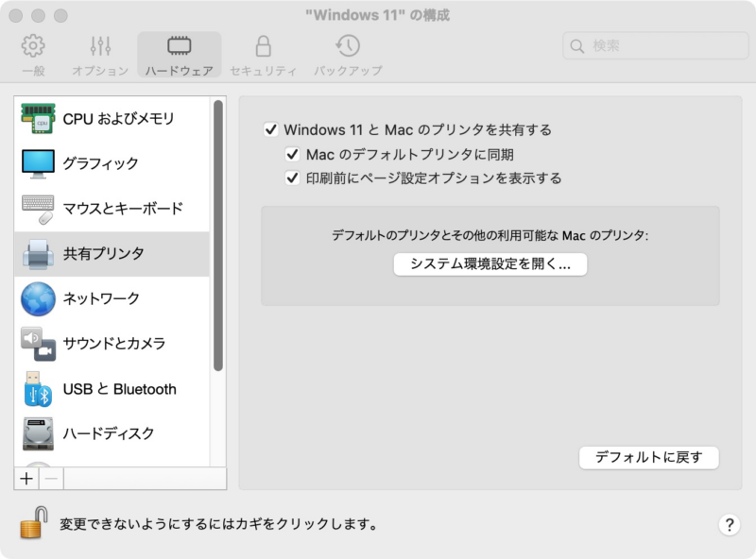Select the サウンドとカメラ label in the sidebar
Screen dimensions: 756x559
(114, 344)
